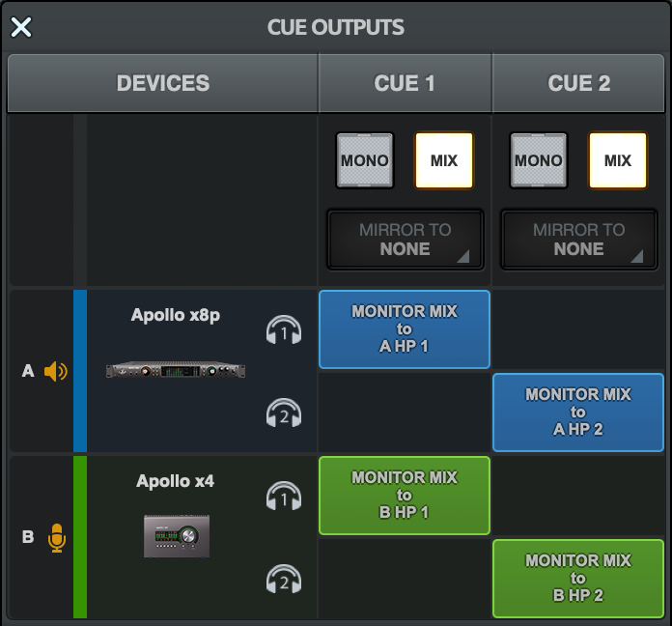Click the Apollo x8p device name
672x626 pixels.
click(x=176, y=315)
